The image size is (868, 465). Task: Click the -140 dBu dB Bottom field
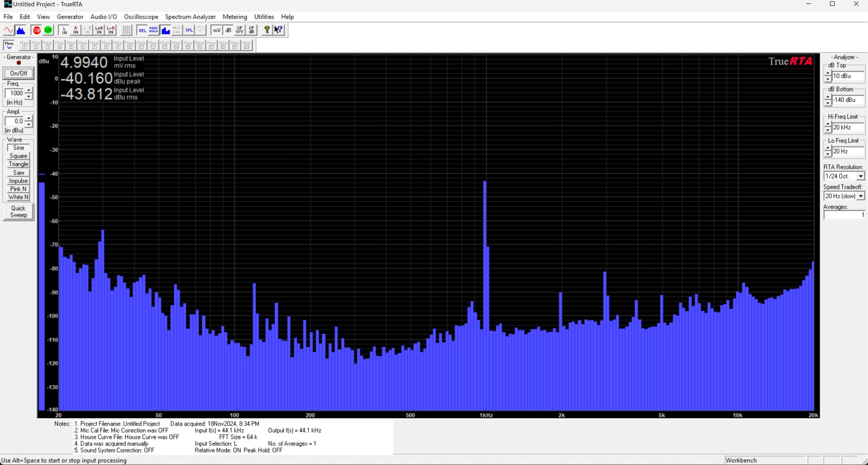click(x=848, y=100)
